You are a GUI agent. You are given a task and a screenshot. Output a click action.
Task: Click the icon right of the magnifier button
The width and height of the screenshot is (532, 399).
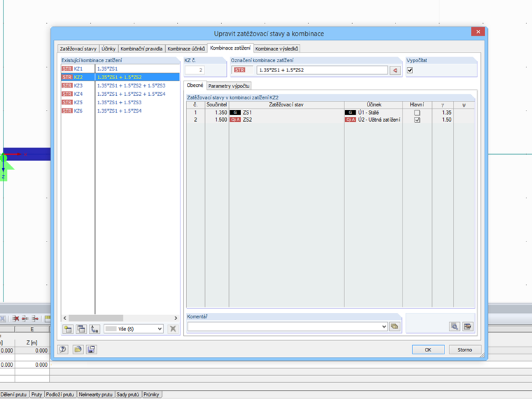[468, 326]
